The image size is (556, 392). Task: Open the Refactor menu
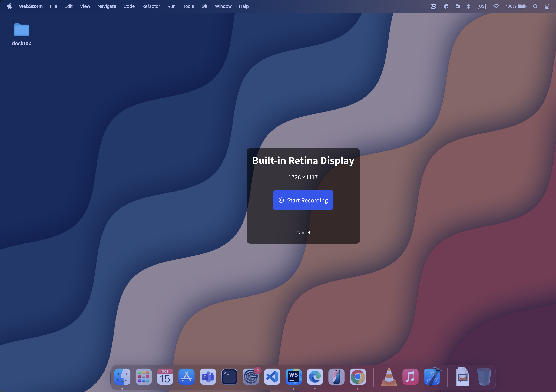click(x=151, y=6)
